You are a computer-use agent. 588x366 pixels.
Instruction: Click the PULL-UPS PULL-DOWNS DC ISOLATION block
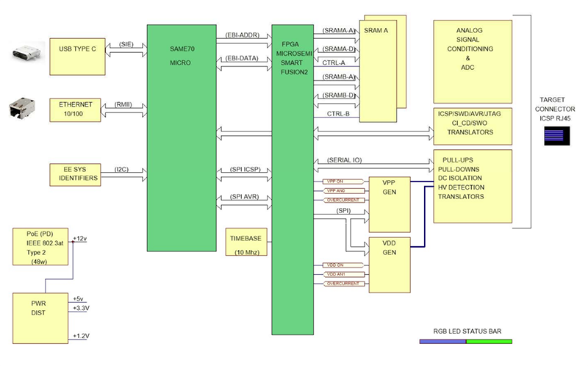(x=470, y=185)
